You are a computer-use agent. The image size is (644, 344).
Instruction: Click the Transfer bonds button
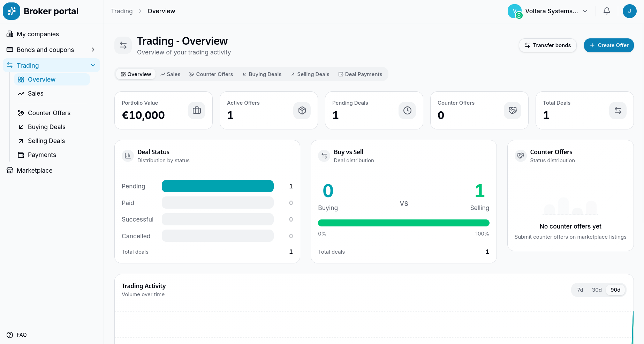[548, 45]
